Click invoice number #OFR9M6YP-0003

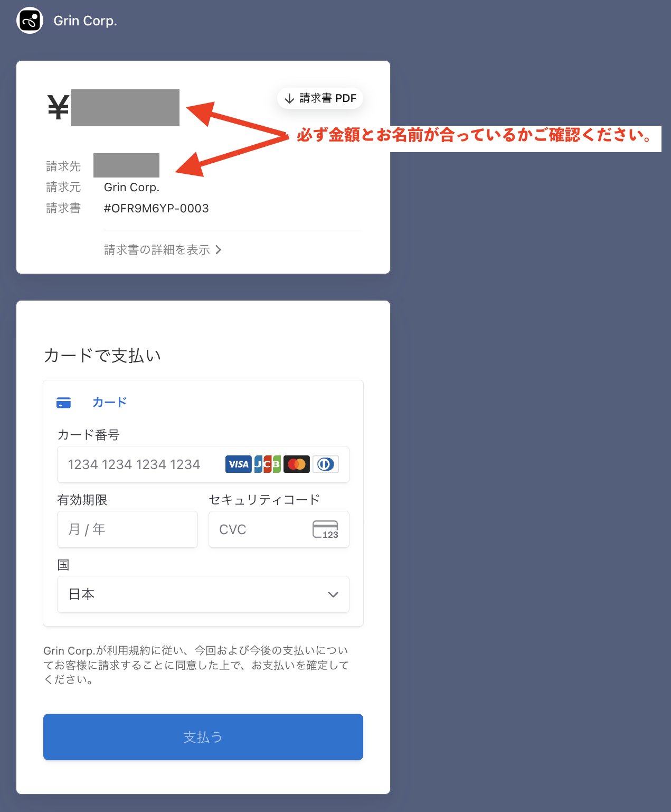(x=156, y=208)
